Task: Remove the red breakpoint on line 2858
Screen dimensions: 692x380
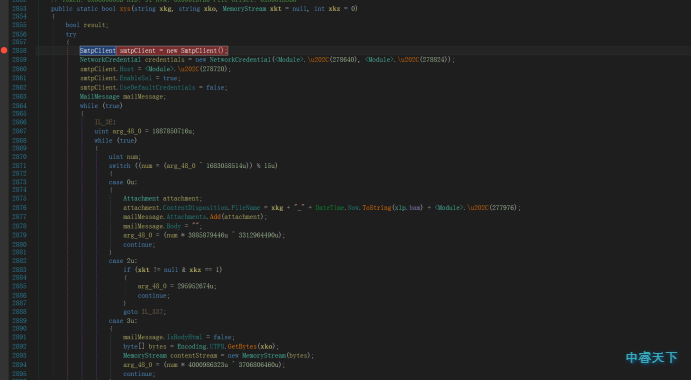Action: [x=4, y=50]
